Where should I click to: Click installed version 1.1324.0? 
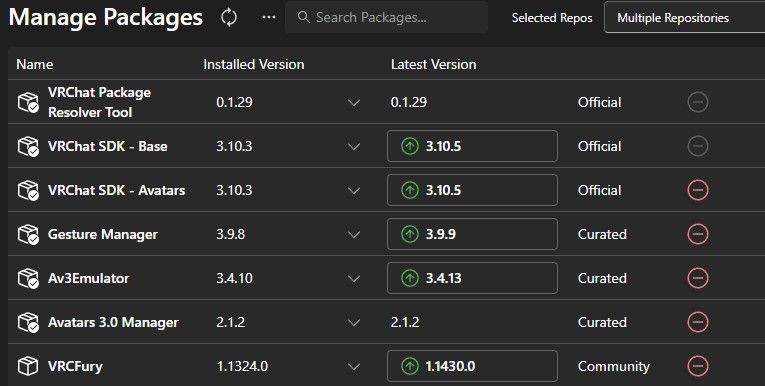[242, 366]
